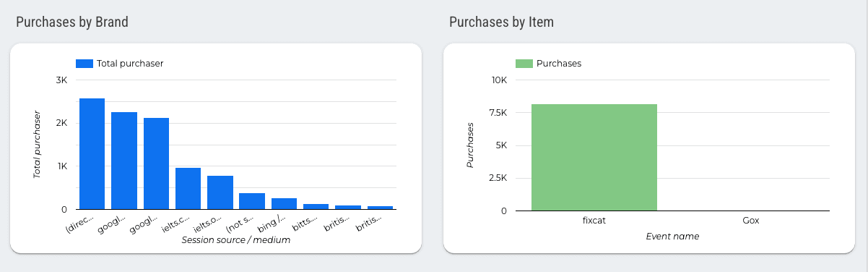
Task: Select the "Purchases" legend label text
Action: click(x=559, y=64)
